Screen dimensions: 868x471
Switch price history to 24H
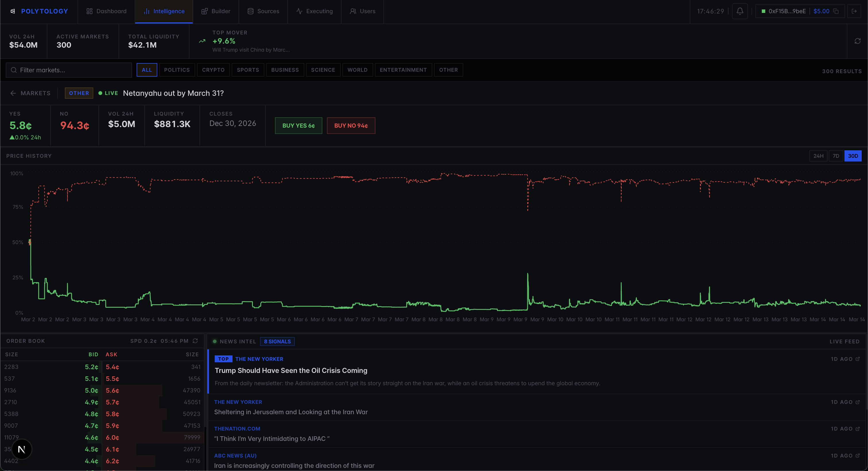(818, 156)
